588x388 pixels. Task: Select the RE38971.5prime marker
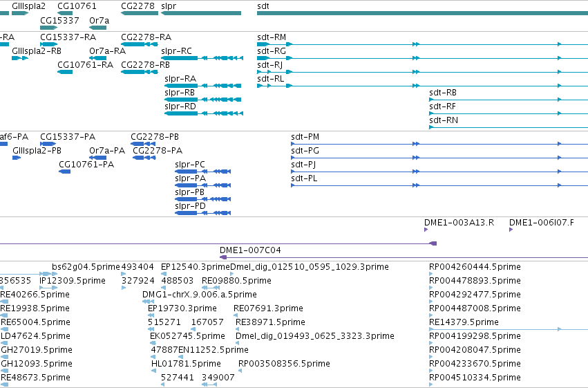(x=238, y=329)
